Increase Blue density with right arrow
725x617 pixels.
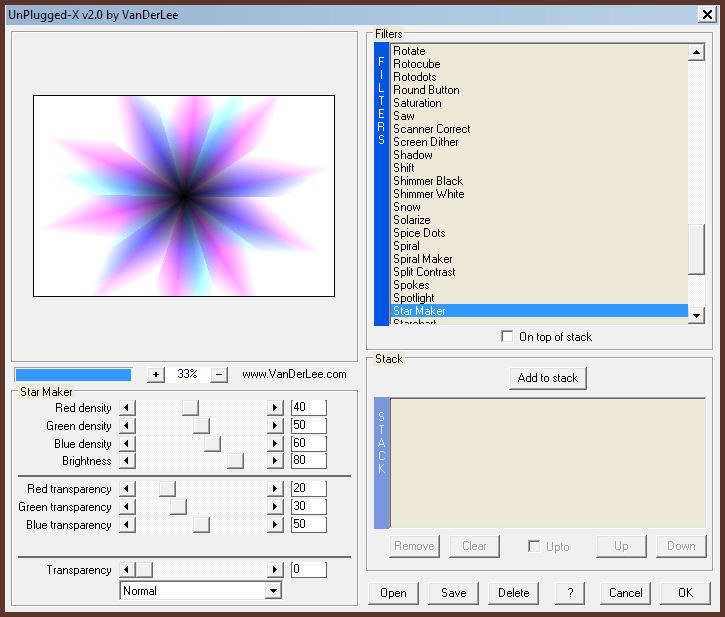pos(275,444)
